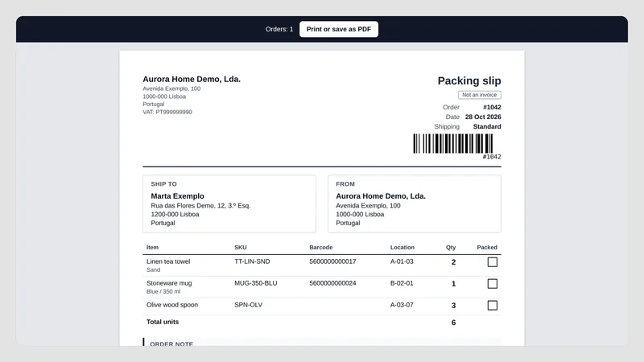Select recipient name Marta Exemplo
The height and width of the screenshot is (362, 644).
point(177,196)
